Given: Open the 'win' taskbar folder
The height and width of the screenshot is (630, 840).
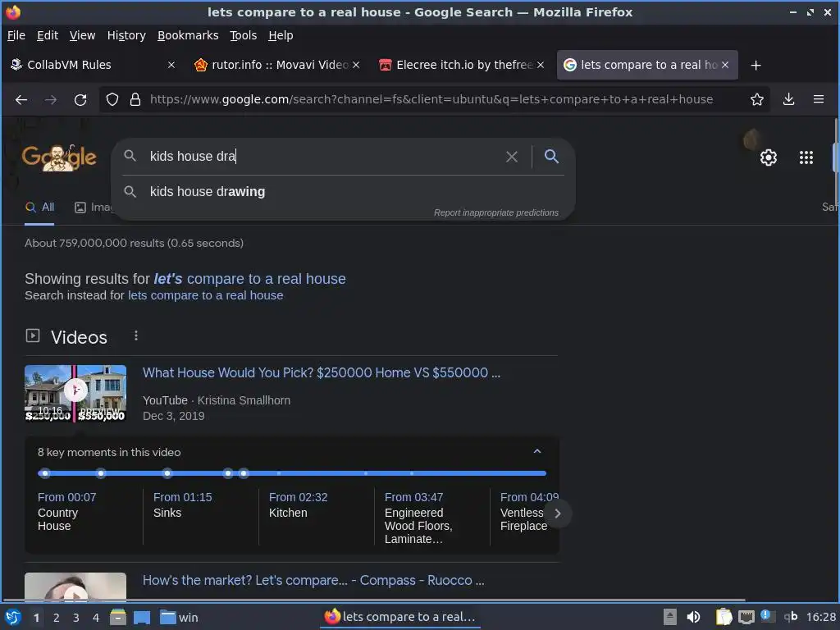Looking at the screenshot, I should point(180,617).
